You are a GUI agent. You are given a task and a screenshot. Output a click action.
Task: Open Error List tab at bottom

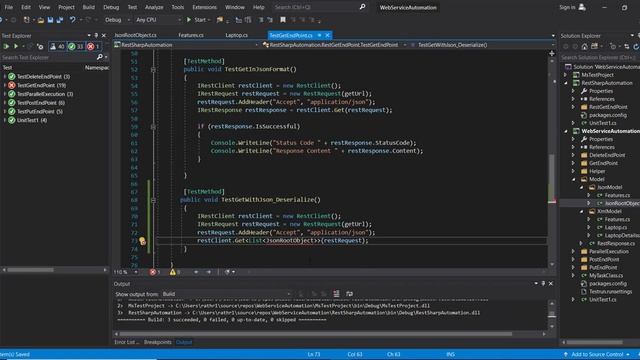tap(126, 342)
